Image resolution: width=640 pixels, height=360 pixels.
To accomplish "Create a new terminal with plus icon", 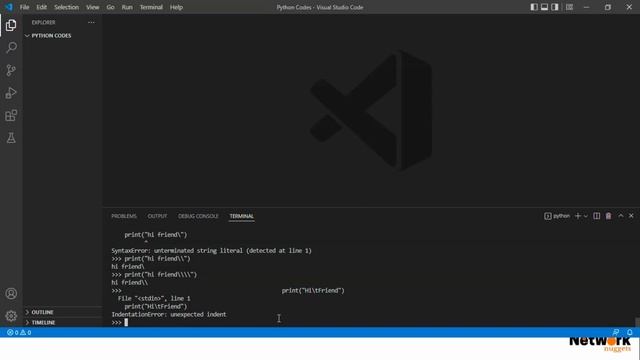I will click(x=578, y=216).
